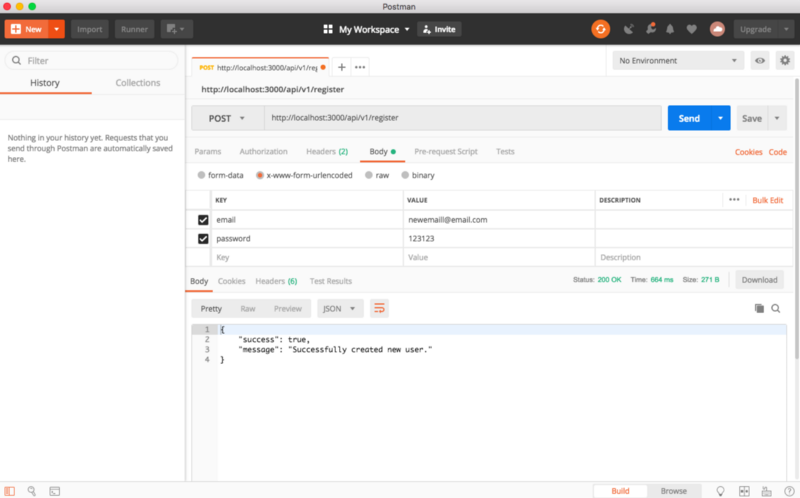
Task: Switch to the Collections sidebar tab
Action: coord(138,83)
